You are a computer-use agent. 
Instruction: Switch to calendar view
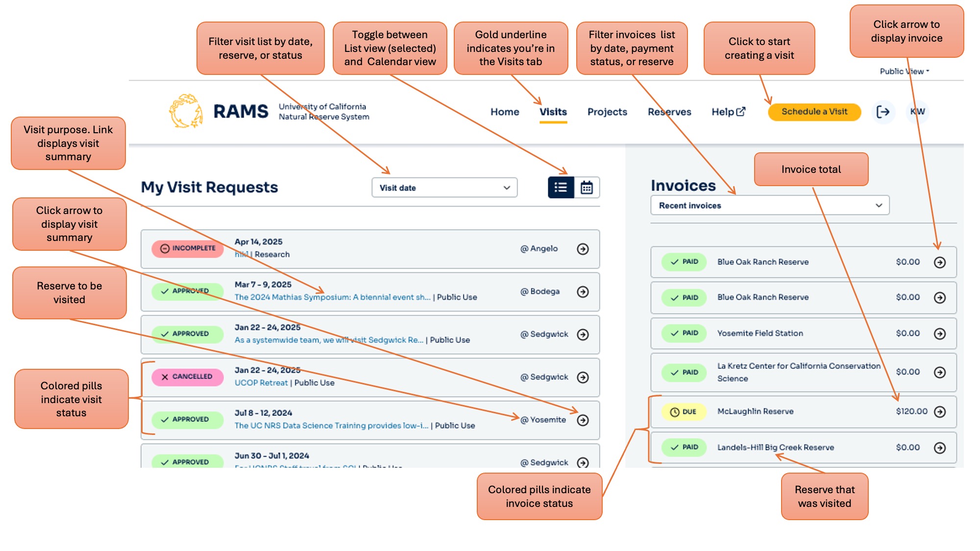tap(587, 188)
